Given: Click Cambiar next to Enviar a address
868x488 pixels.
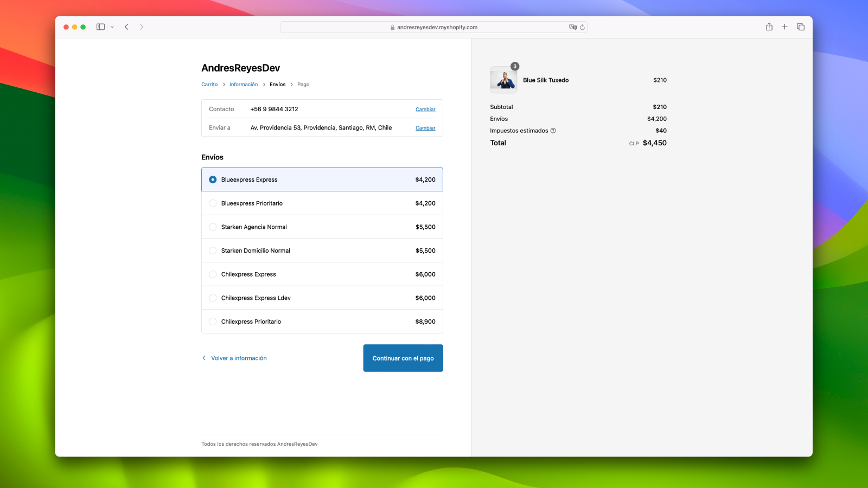Looking at the screenshot, I should pos(425,128).
